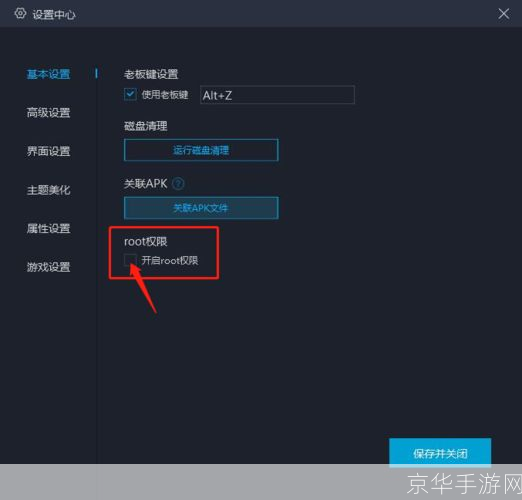Switch to the 高级设置 tab
Image resolution: width=522 pixels, height=500 pixels.
click(48, 113)
